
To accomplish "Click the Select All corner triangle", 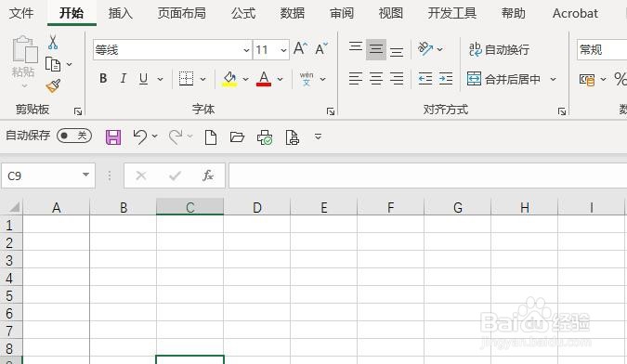I will pyautogui.click(x=14, y=207).
